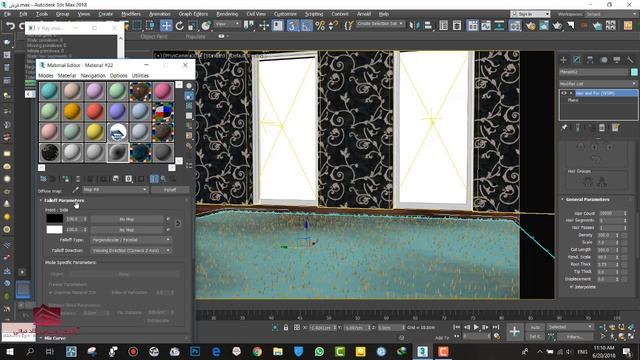Click the white side color swatch
Screen dimensions: 640x360
click(x=54, y=230)
